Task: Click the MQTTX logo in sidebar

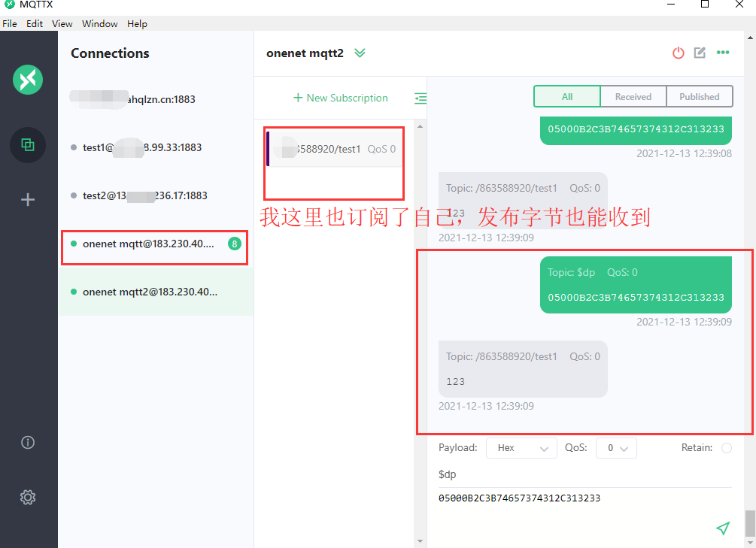Action: pos(28,80)
